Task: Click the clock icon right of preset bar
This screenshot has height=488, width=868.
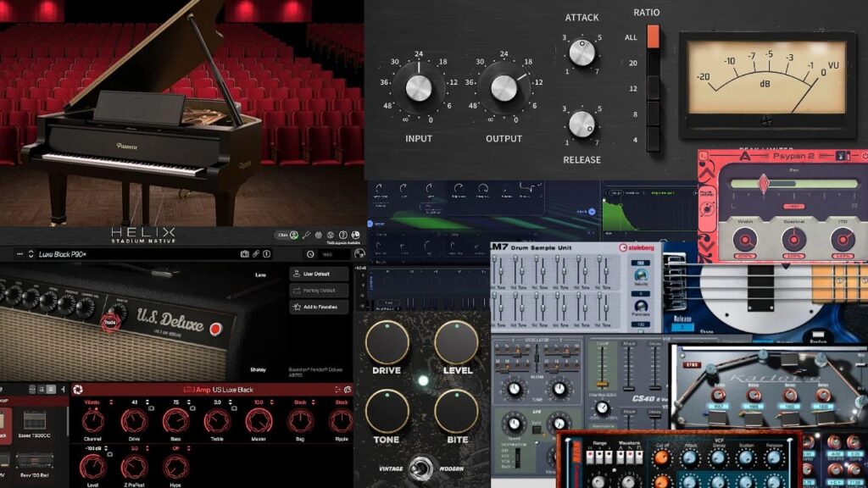Action: point(310,254)
